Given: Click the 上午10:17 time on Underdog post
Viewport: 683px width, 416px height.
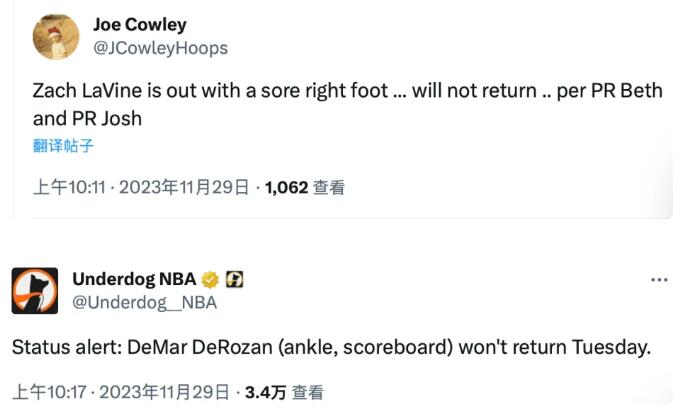Looking at the screenshot, I should pos(49,392).
